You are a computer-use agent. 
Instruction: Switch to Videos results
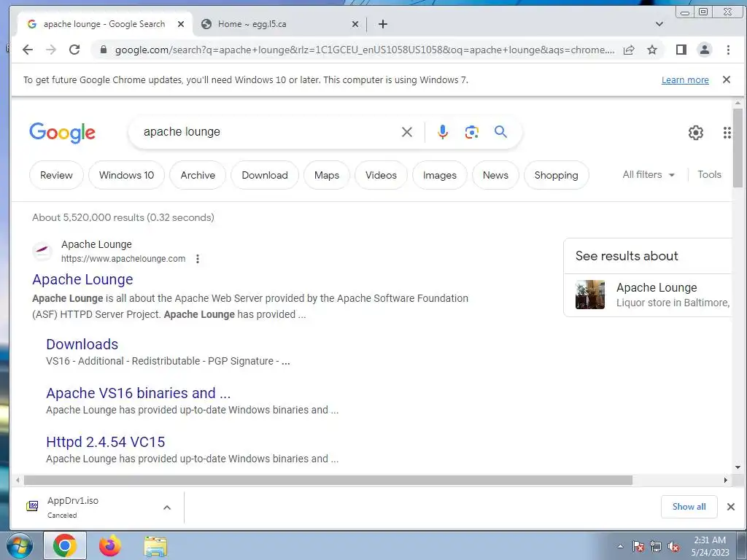pyautogui.click(x=381, y=175)
